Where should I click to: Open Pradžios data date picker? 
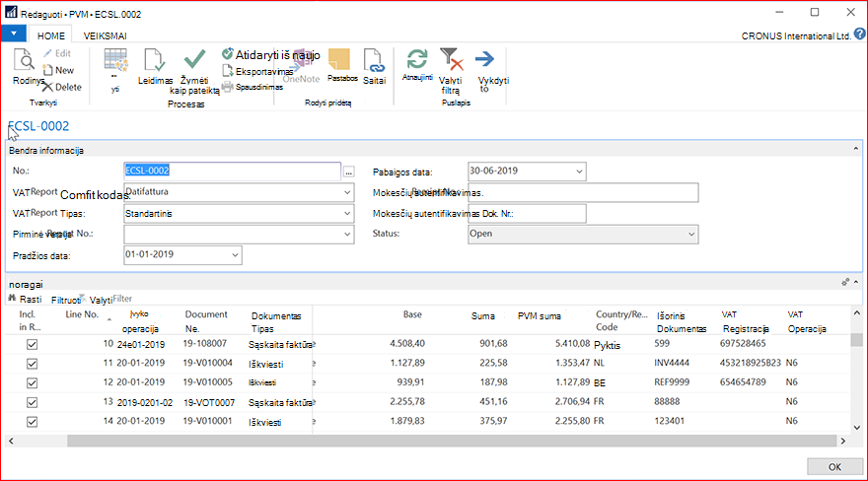click(x=235, y=255)
